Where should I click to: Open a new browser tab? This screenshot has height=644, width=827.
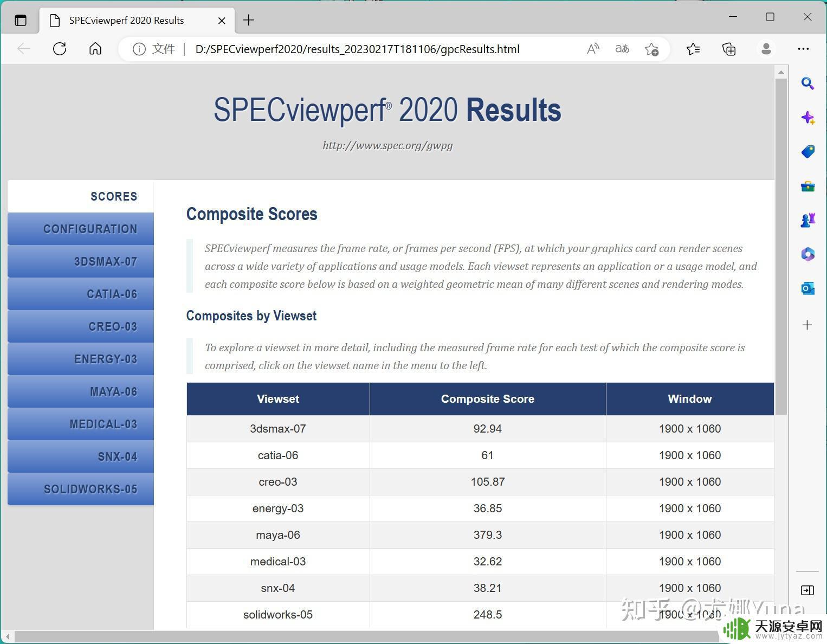click(249, 21)
